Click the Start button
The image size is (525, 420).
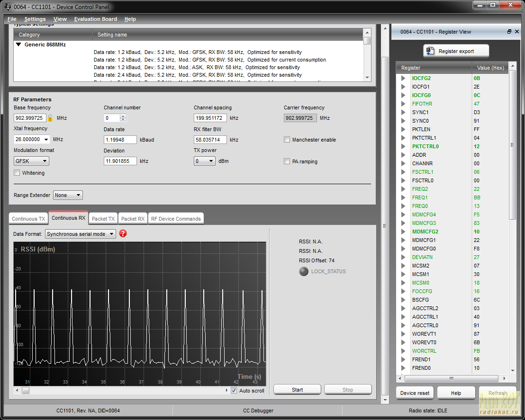point(297,390)
